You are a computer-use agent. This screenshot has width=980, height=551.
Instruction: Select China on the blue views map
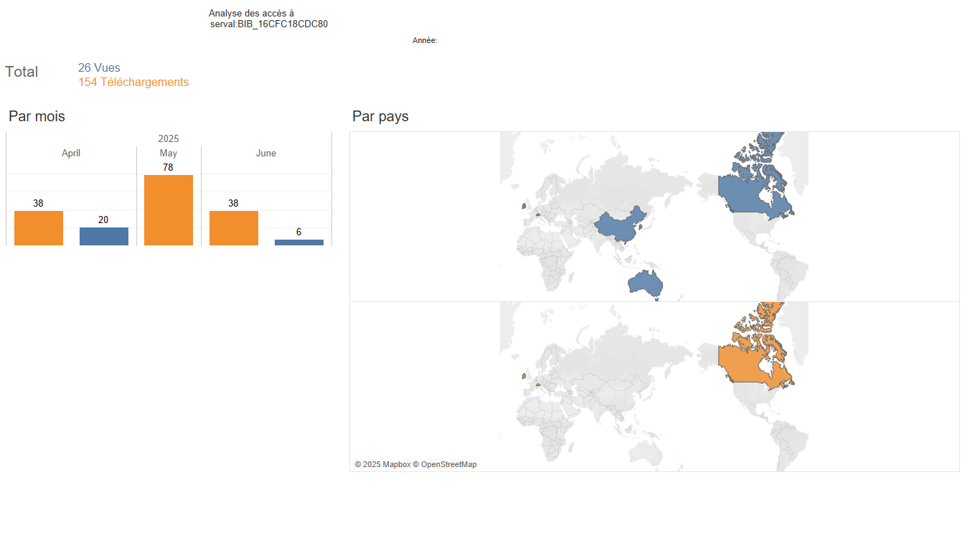click(x=621, y=226)
